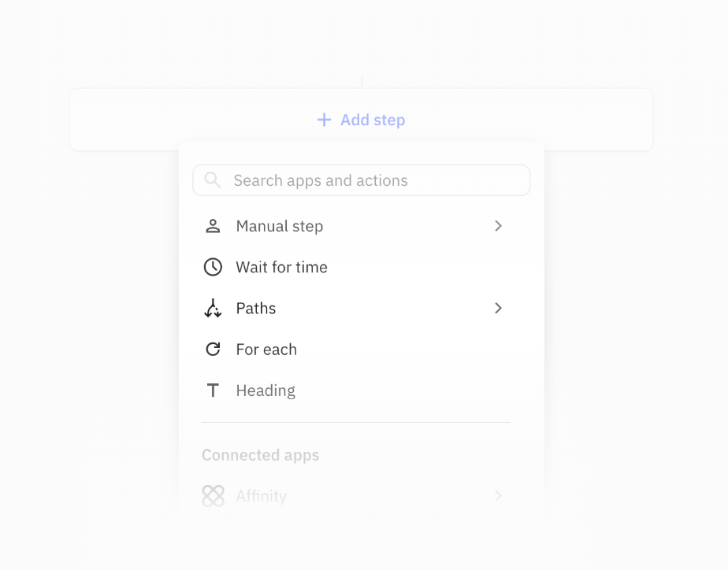
Task: Select the Manual step person icon
Action: click(213, 226)
